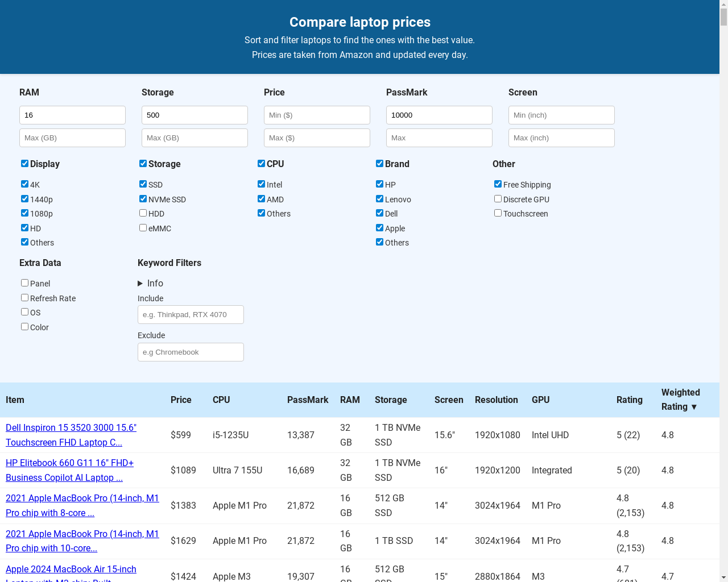This screenshot has height=582, width=728.
Task: Enable the eMMC storage filter
Action: (x=143, y=228)
